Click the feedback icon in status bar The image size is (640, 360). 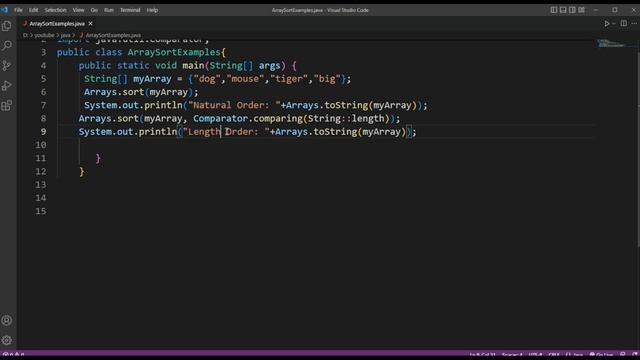coord(623,355)
